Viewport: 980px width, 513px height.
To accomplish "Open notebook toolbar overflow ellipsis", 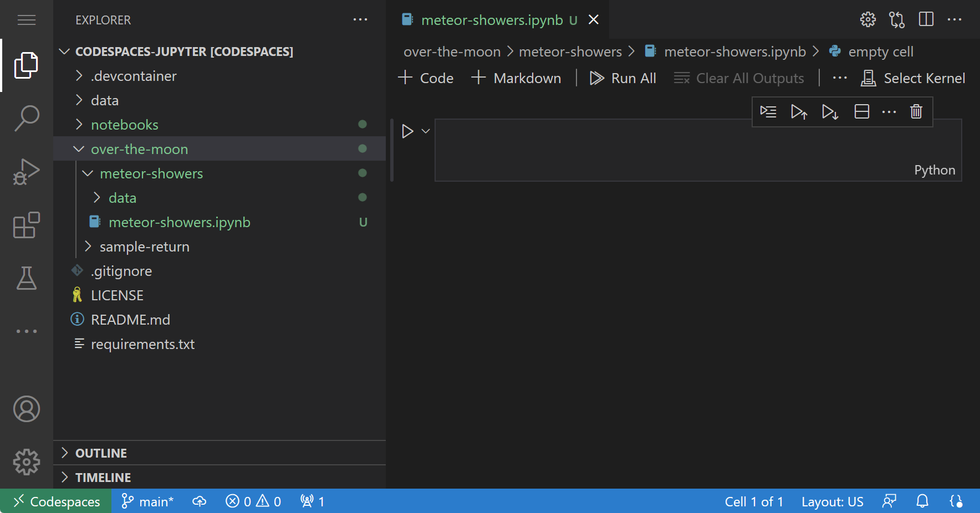I will click(x=840, y=78).
